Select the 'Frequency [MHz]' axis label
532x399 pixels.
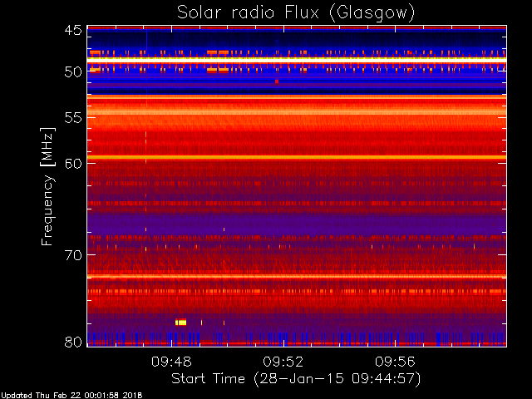tap(47, 186)
